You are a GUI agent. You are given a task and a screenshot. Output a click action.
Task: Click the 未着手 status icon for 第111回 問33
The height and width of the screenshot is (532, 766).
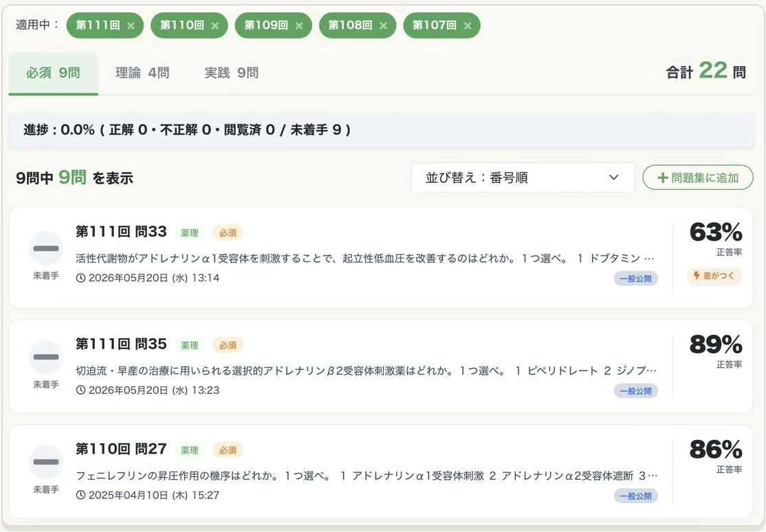[x=46, y=248]
